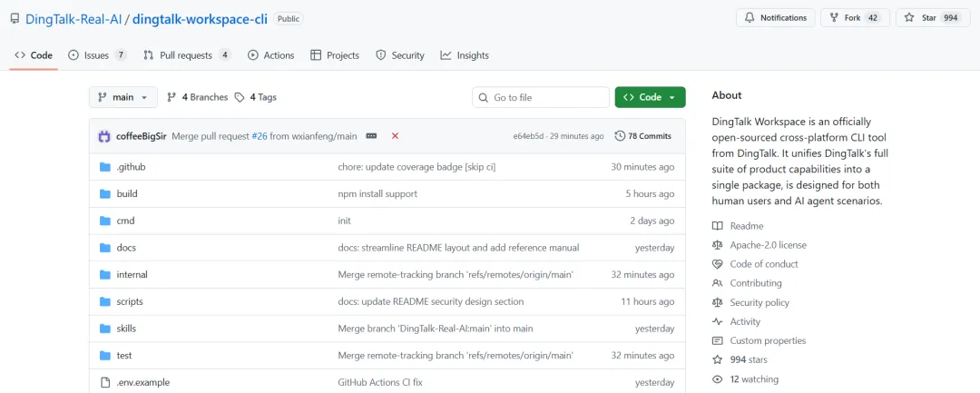Viewport: 980px width, 393px height.
Task: Open the docs folder
Action: pos(126,248)
